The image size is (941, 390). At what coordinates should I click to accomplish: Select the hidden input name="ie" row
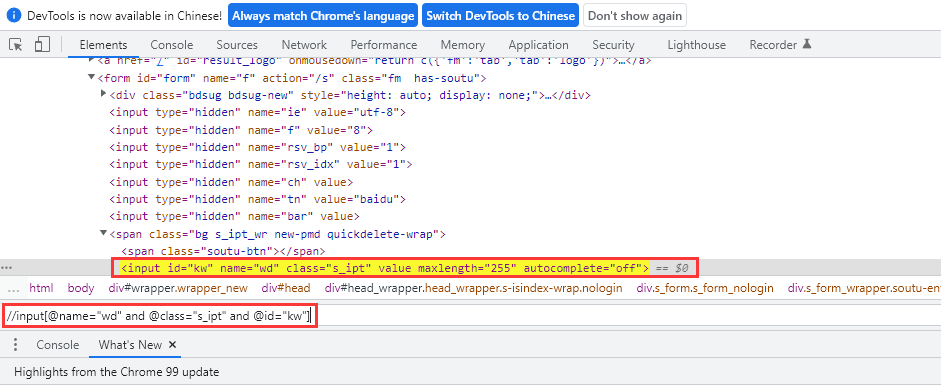(257, 112)
